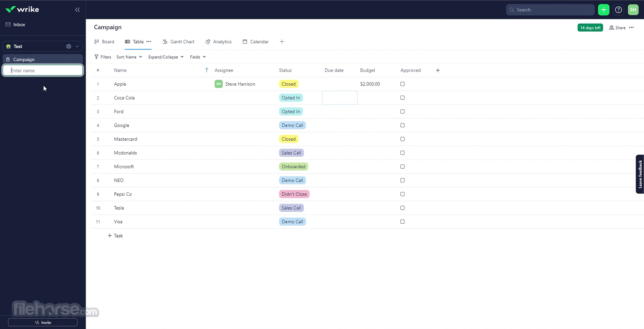Open Didn't Close status for Pepsi Co
This screenshot has width=644, height=329.
tap(295, 194)
